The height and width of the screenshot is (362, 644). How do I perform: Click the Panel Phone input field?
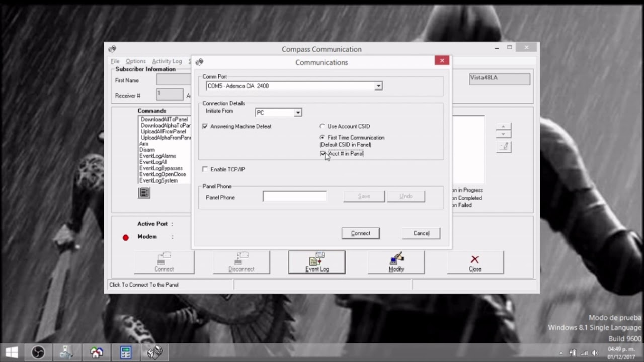(294, 196)
